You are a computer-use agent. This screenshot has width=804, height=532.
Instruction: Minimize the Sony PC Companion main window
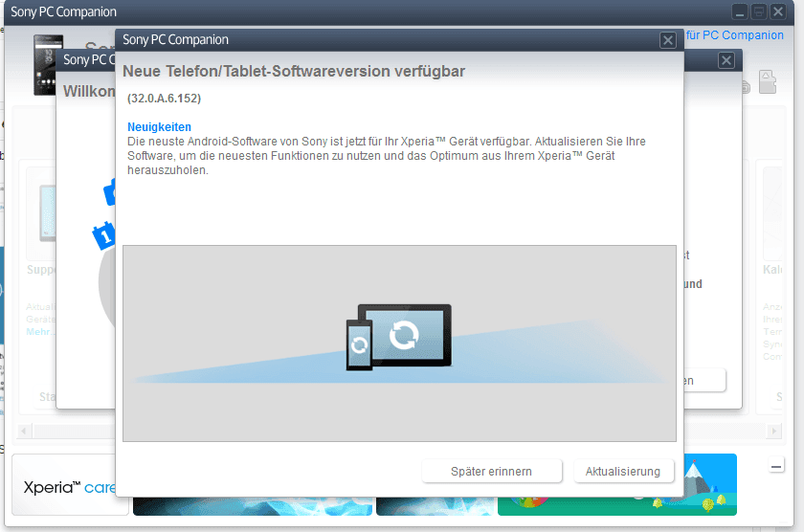click(x=739, y=11)
